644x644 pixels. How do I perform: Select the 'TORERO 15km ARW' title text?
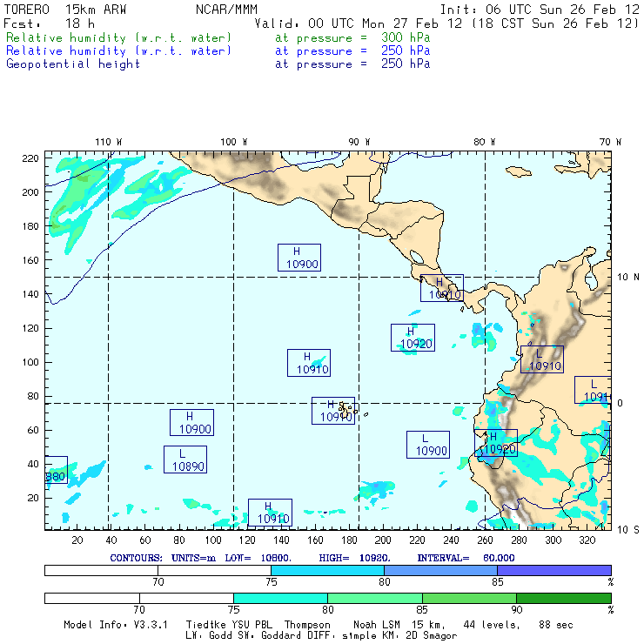[65, 10]
